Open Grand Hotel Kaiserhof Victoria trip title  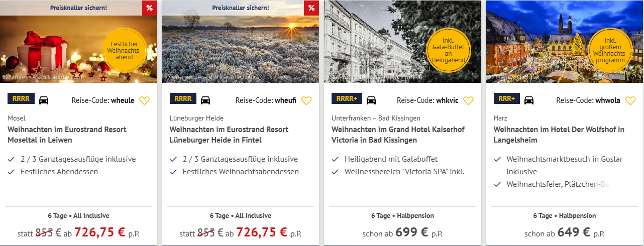[x=398, y=135]
